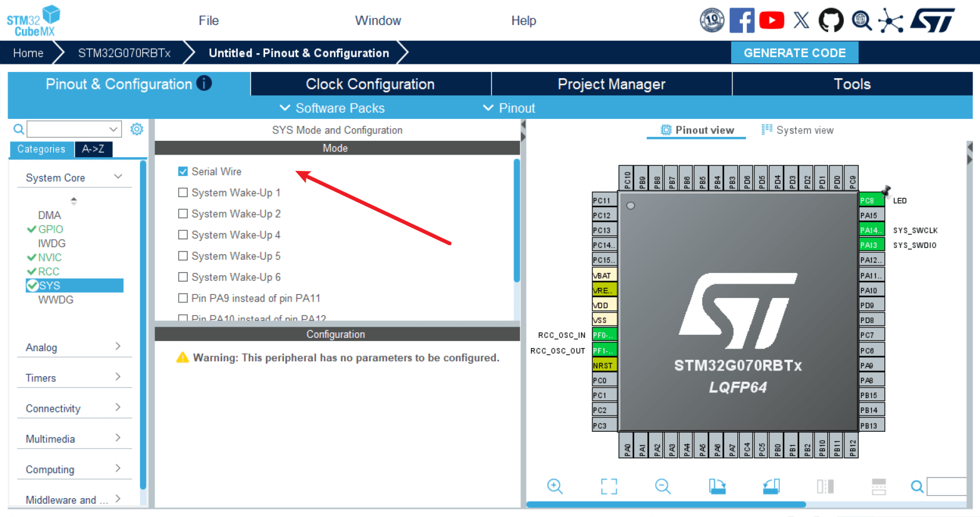Select the PC8 LED pin on chip

tap(871, 200)
